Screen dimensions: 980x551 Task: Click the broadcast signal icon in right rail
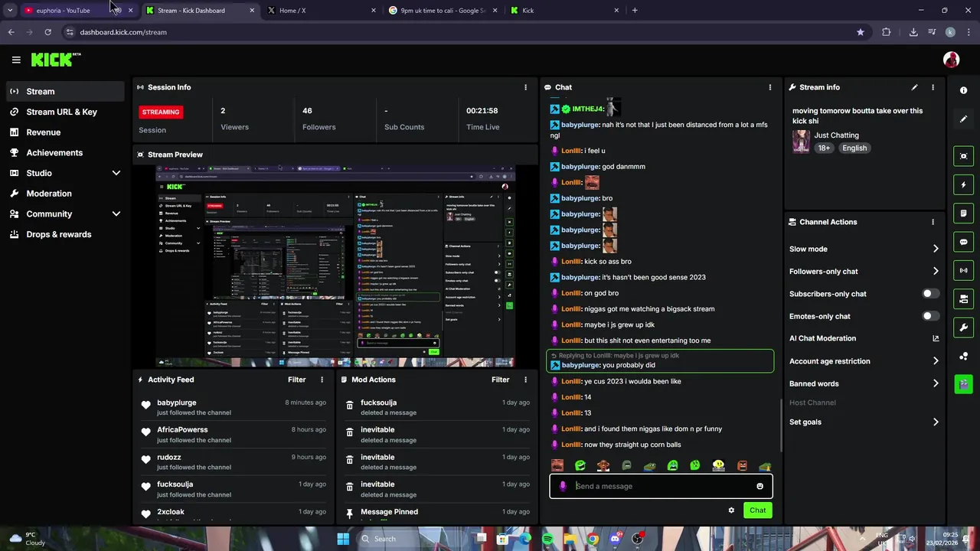pos(963,270)
